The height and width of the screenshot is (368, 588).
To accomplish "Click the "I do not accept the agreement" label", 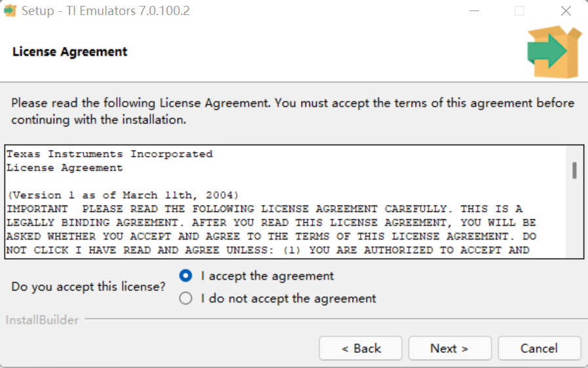I will click(x=288, y=299).
